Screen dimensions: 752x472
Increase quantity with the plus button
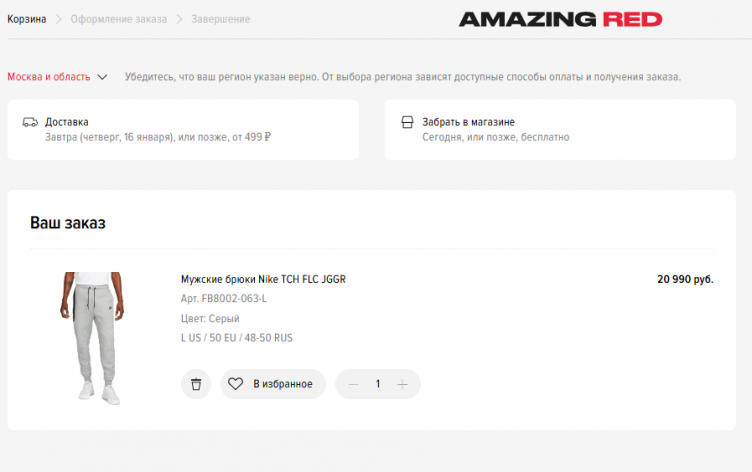(x=402, y=384)
